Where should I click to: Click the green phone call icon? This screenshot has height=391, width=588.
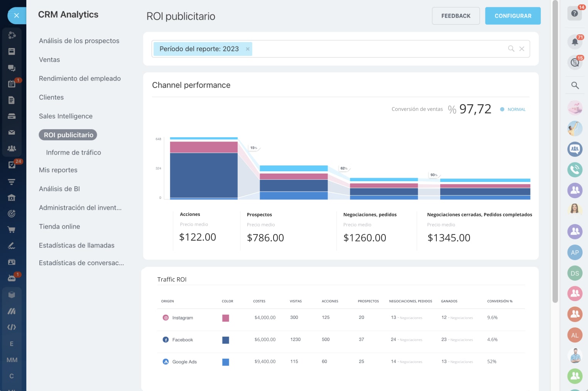click(574, 170)
